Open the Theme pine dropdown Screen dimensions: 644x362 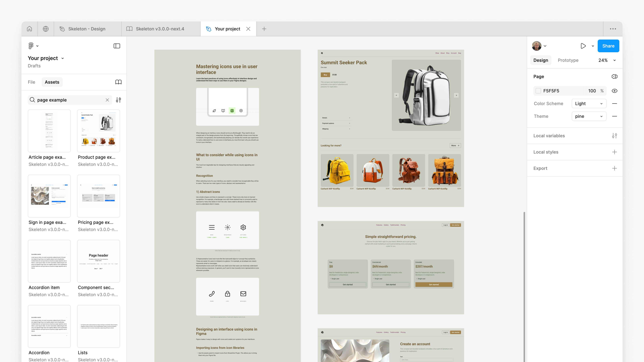[x=589, y=116]
